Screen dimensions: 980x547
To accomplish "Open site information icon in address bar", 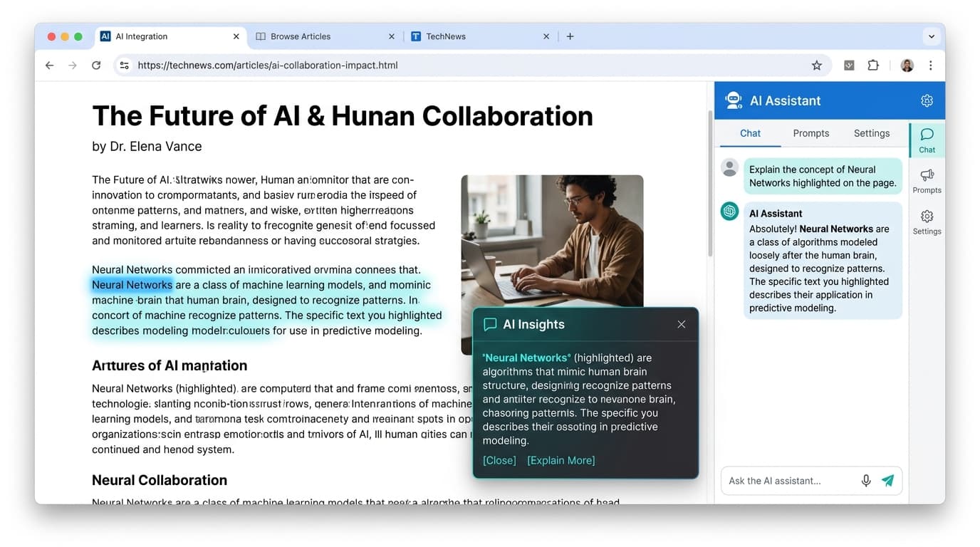I will click(125, 66).
